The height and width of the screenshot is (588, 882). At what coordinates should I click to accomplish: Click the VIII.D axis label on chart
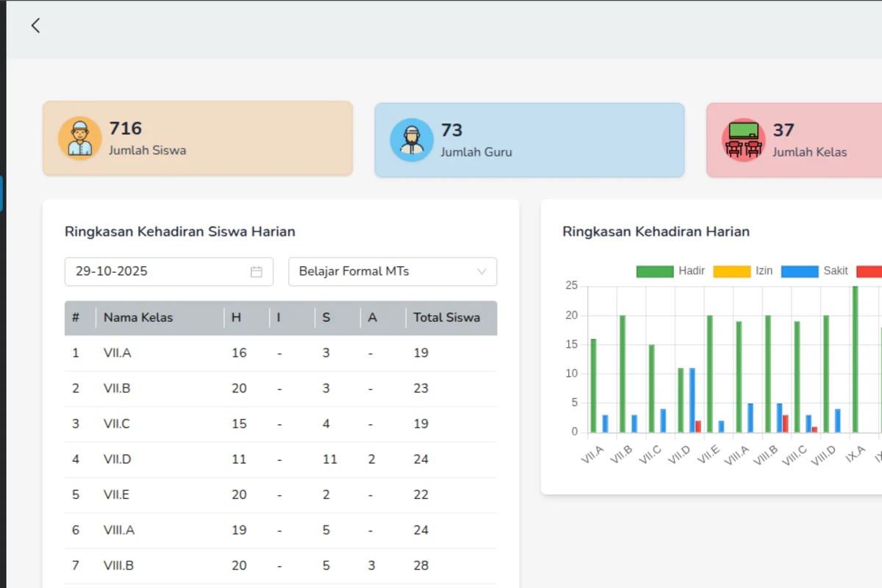[824, 455]
